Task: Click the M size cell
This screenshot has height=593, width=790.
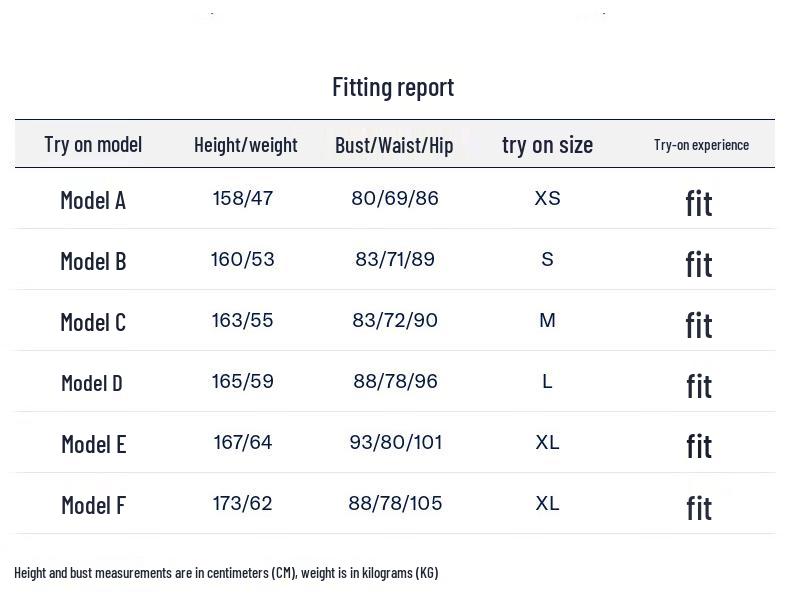Action: [x=547, y=320]
